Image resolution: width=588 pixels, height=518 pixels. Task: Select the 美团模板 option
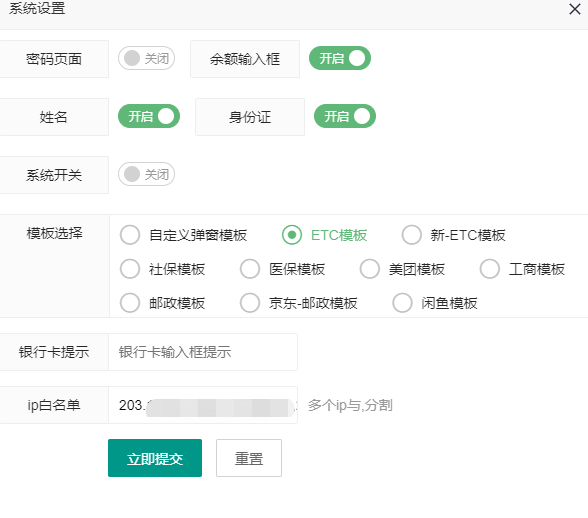pos(402,269)
